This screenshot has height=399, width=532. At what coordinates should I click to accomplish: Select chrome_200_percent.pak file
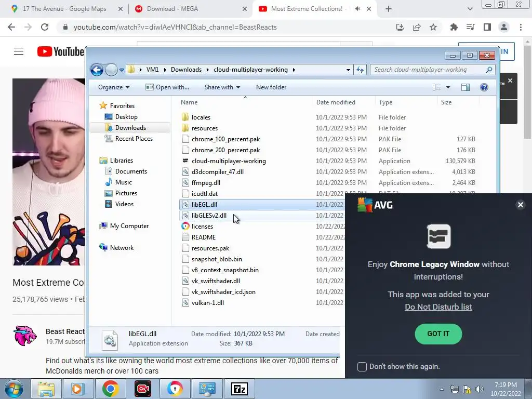[225, 150]
